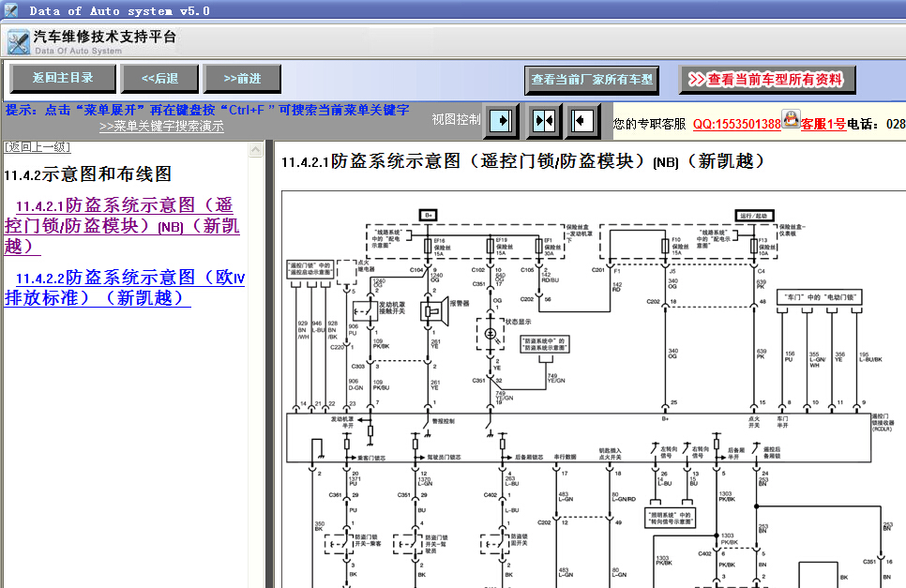Click the diagram page title 11.4.2.1防盗系统示意图
The image size is (906, 588).
pyautogui.click(x=523, y=161)
